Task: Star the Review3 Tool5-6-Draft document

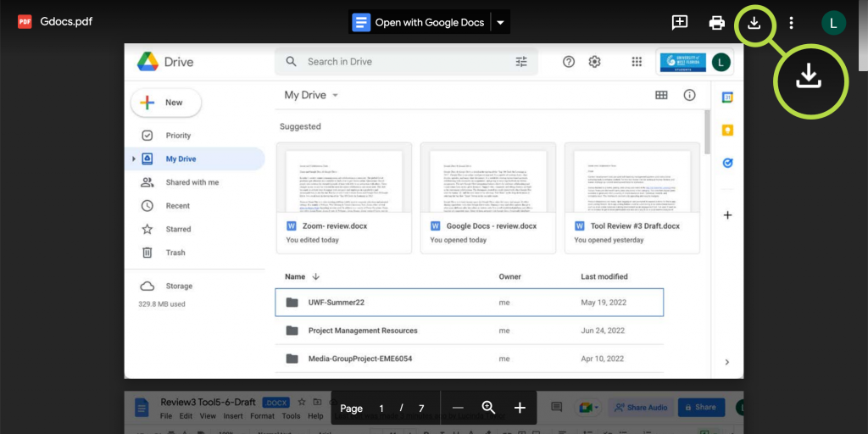Action: tap(302, 402)
